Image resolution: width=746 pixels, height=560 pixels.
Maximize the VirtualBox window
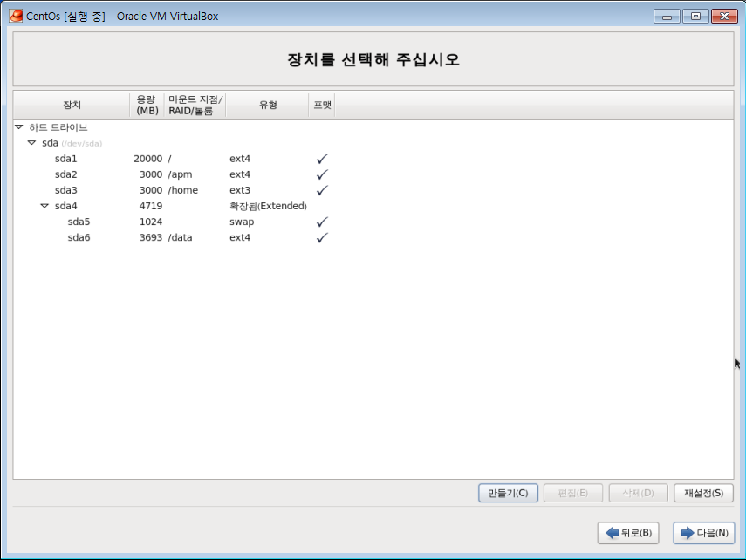pos(695,17)
